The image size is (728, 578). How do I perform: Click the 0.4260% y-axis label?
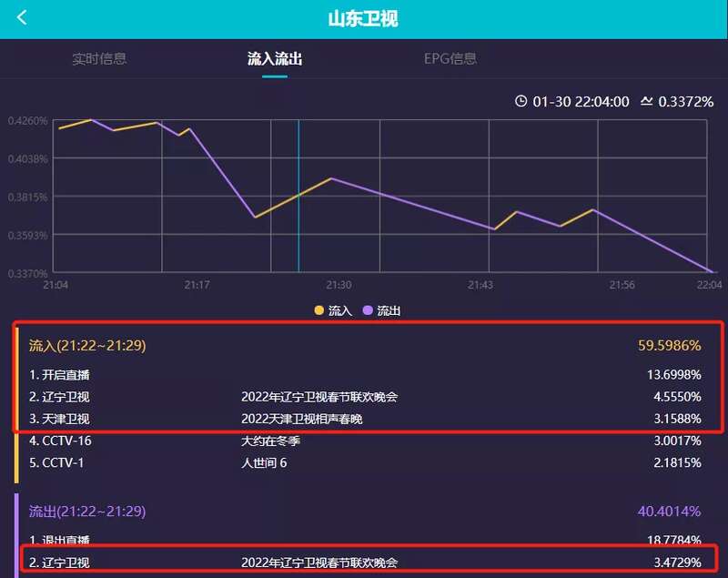(27, 121)
